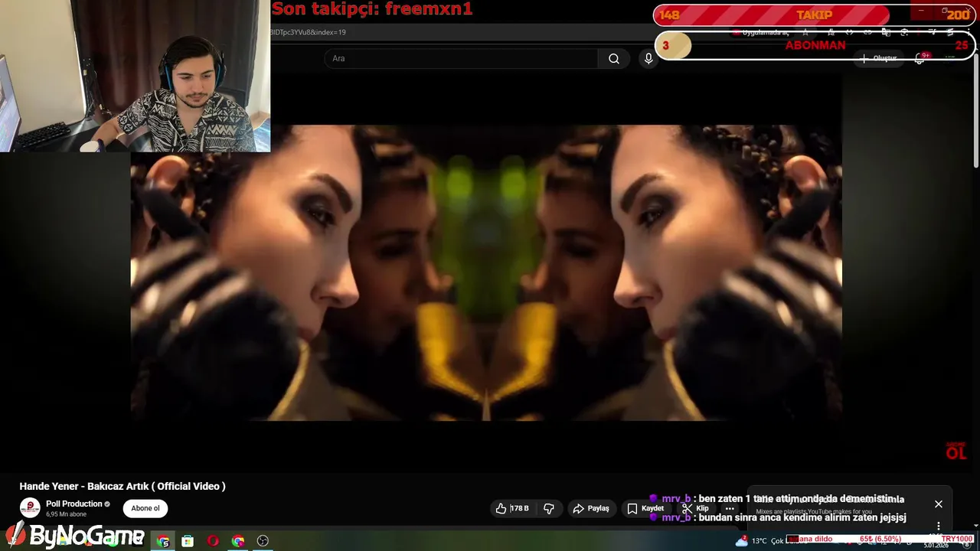Open Microsoft Store from the taskbar

tap(188, 541)
